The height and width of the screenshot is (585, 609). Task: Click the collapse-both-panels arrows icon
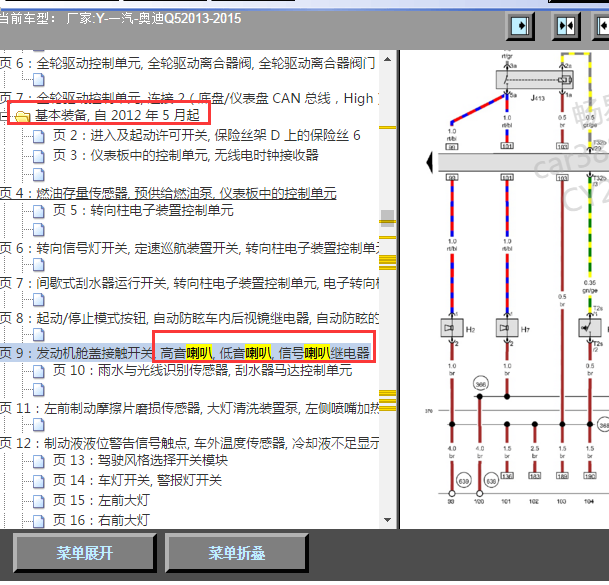pyautogui.click(x=566, y=26)
